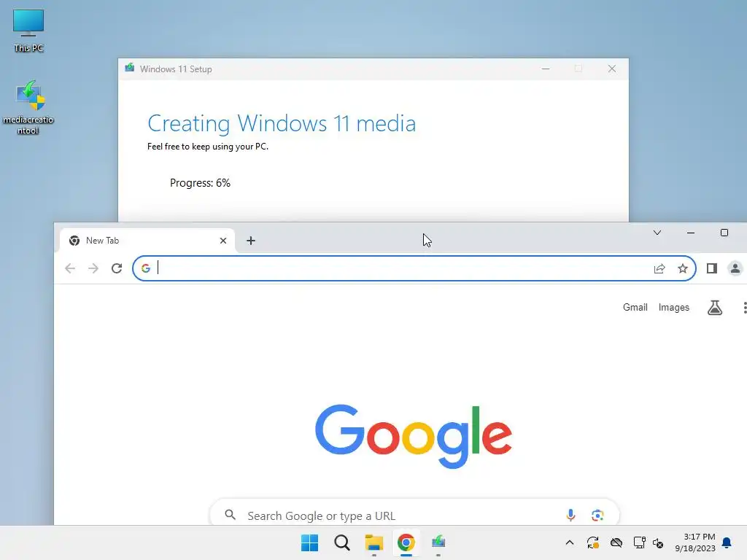Open Google Search Labs flask icon

(715, 308)
